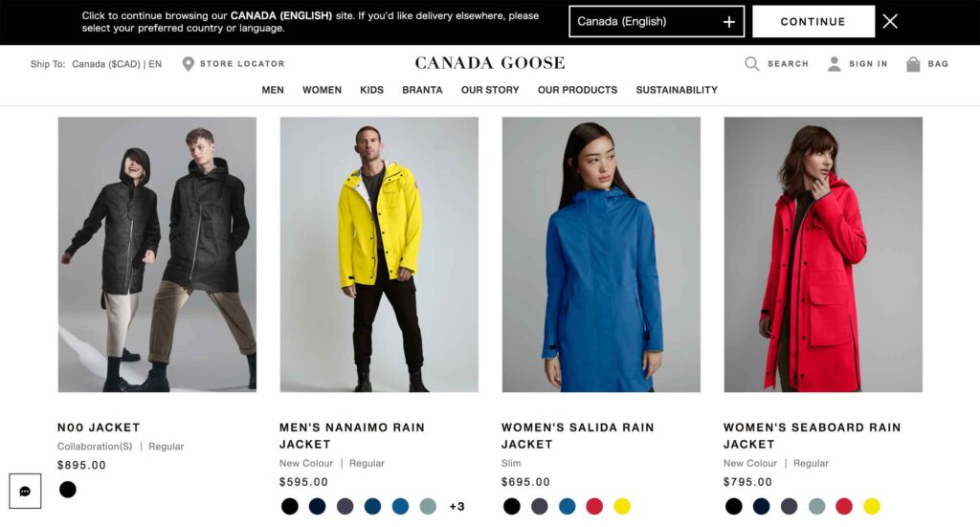Select red swatch for Salida Rain Jacket
The width and height of the screenshot is (980, 527).
coord(594,506)
